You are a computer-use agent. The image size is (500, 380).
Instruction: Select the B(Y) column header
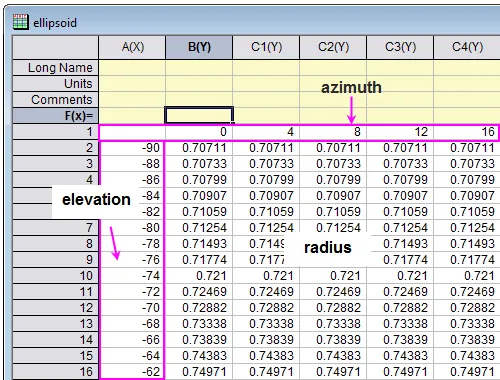pyautogui.click(x=199, y=47)
